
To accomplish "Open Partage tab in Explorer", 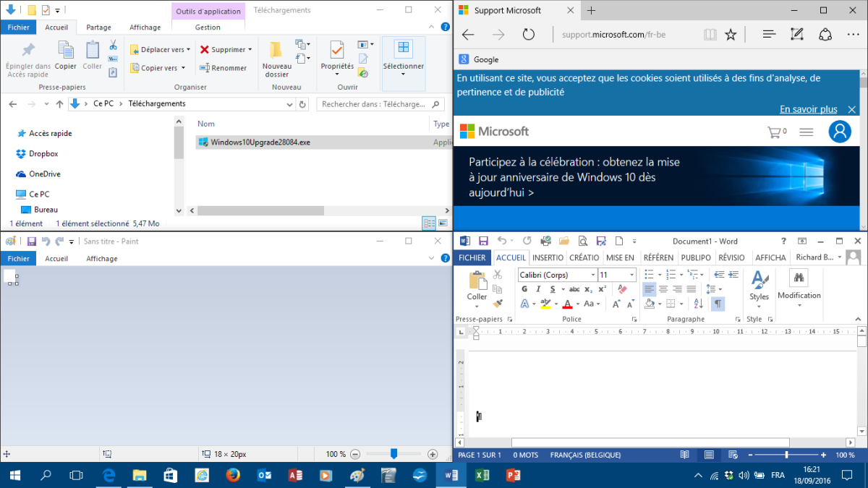I will 98,27.
